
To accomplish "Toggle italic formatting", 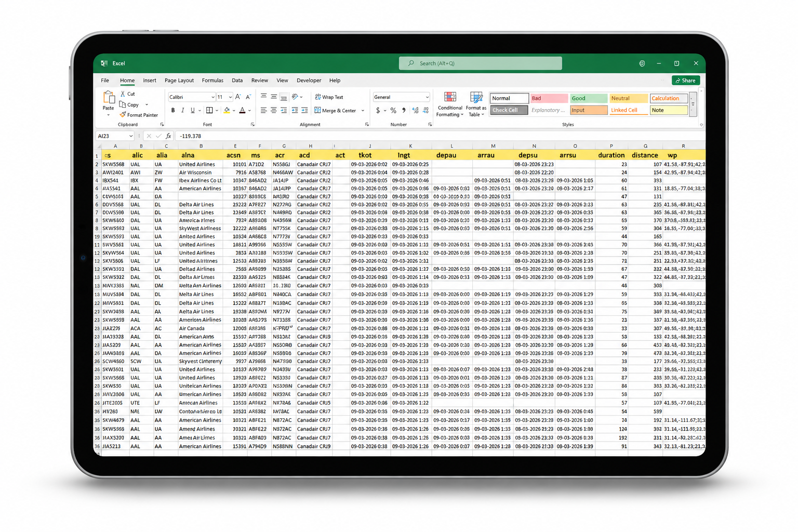I will point(183,110).
